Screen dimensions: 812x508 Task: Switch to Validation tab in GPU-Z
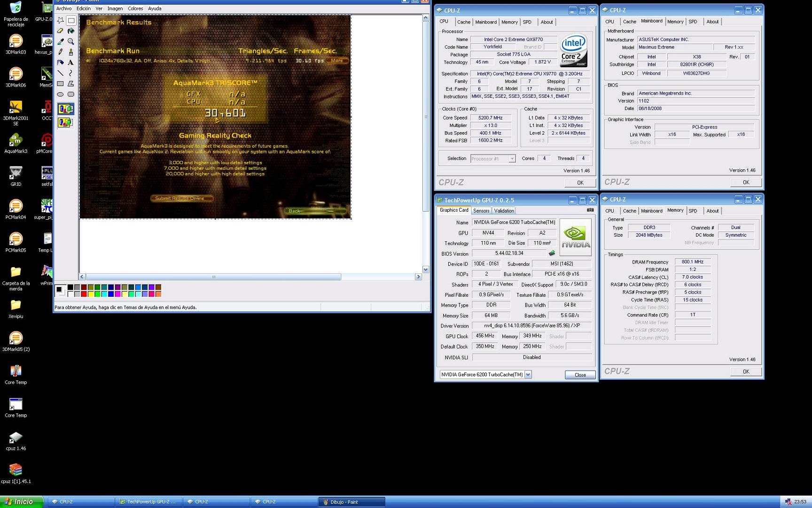tap(504, 211)
